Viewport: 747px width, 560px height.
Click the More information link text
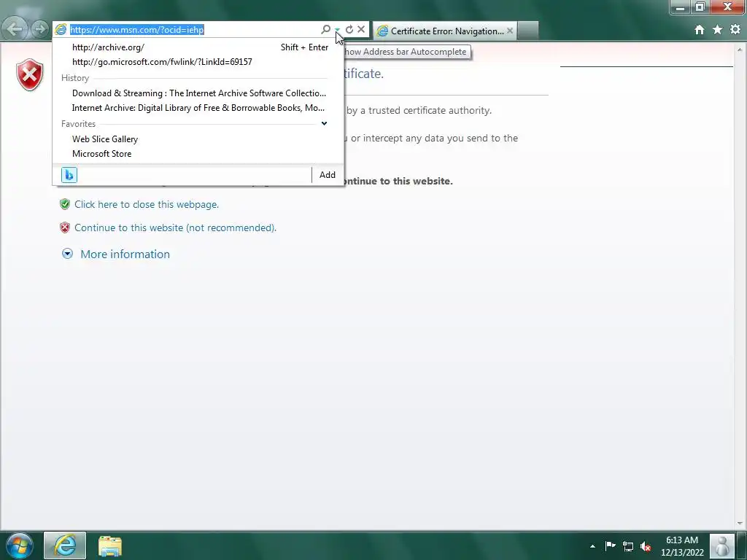coord(125,254)
